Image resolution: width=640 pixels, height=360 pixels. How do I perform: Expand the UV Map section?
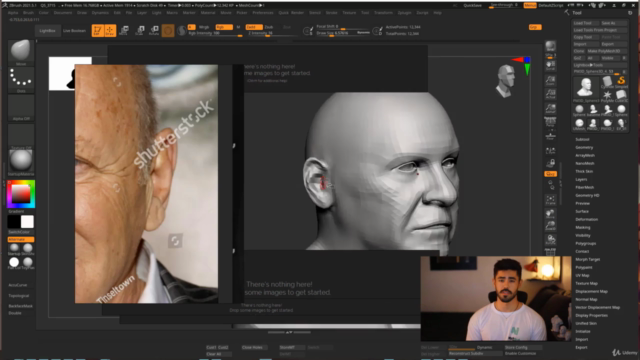click(x=582, y=275)
